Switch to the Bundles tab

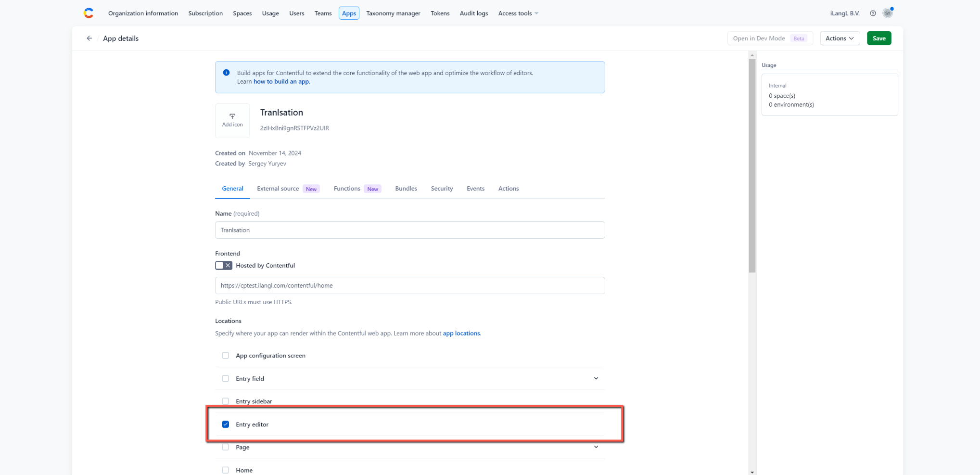[x=406, y=189]
